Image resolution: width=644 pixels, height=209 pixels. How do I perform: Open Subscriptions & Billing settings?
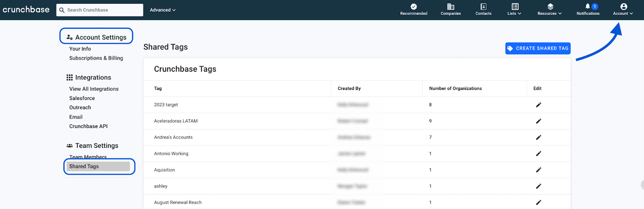(96, 58)
